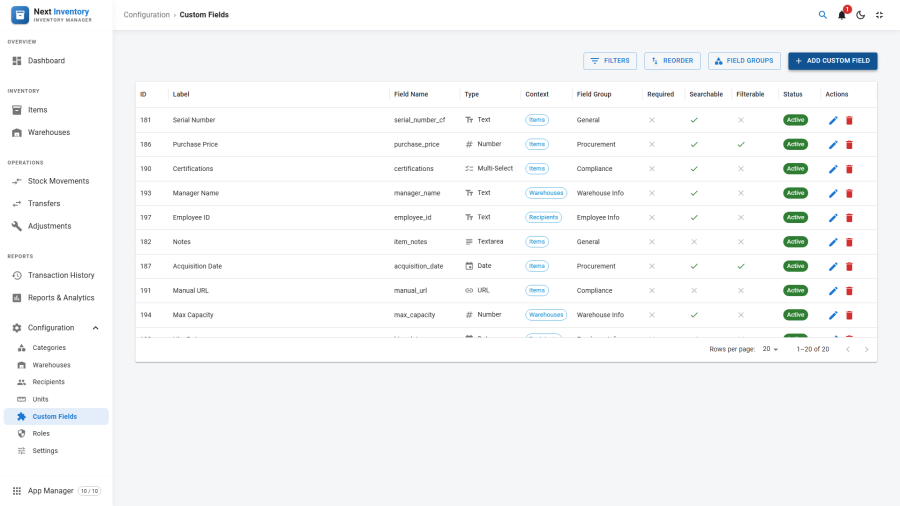Delete the Max Capacity field

tap(849, 316)
